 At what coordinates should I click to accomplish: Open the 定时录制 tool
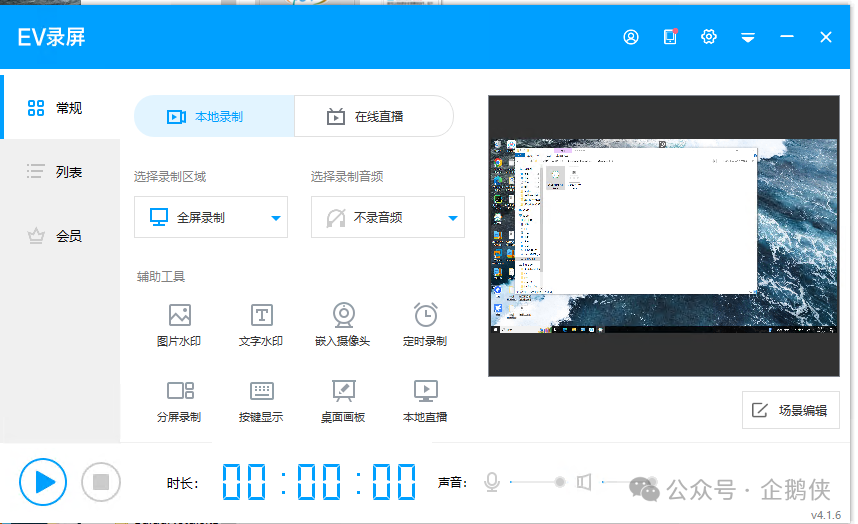pos(425,325)
